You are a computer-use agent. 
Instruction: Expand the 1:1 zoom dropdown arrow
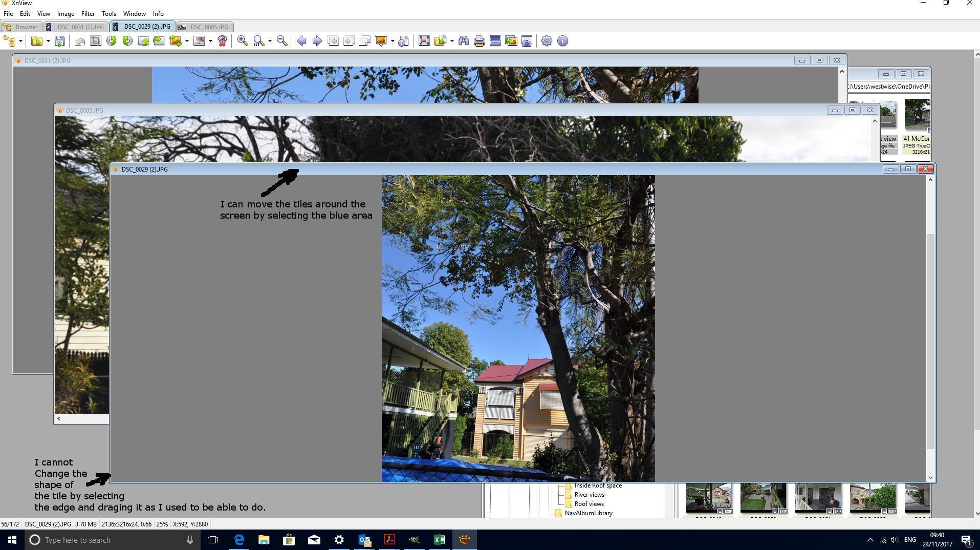pyautogui.click(x=270, y=41)
